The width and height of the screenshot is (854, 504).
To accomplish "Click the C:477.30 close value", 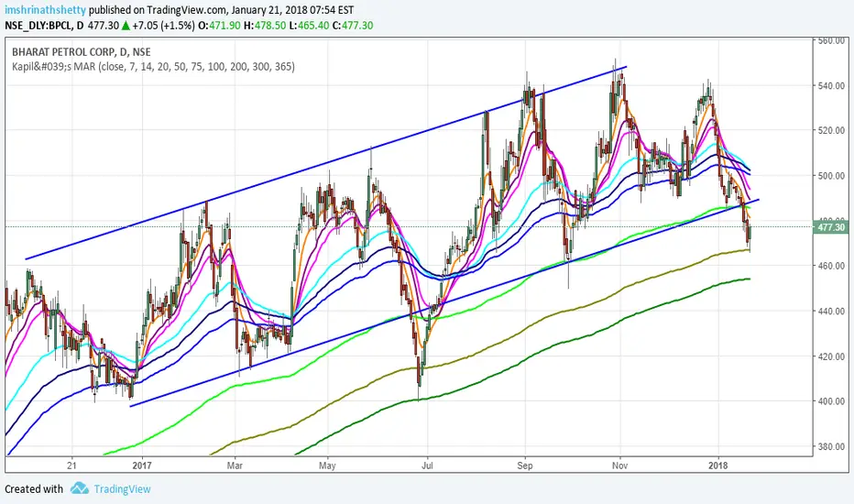I will [x=353, y=25].
